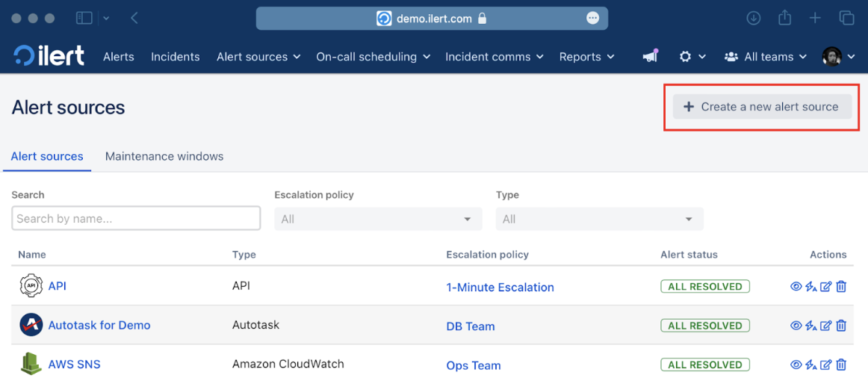Click the lightning action icon for AWS SNS
This screenshot has width=868, height=381.
(x=811, y=365)
